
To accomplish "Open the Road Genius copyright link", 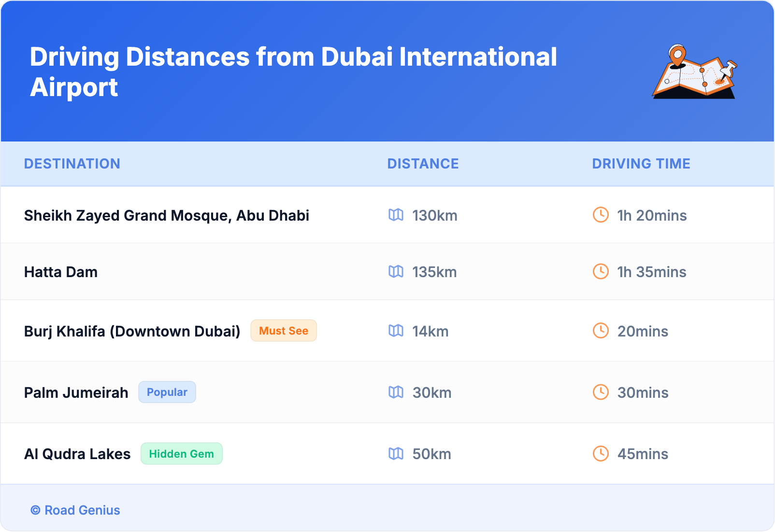I will pyautogui.click(x=75, y=510).
